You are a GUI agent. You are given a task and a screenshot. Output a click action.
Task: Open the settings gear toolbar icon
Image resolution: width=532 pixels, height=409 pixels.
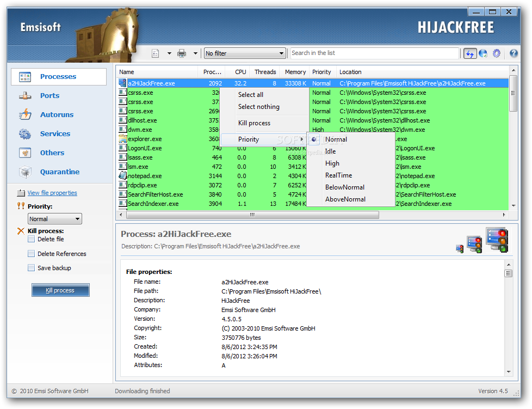pos(497,53)
